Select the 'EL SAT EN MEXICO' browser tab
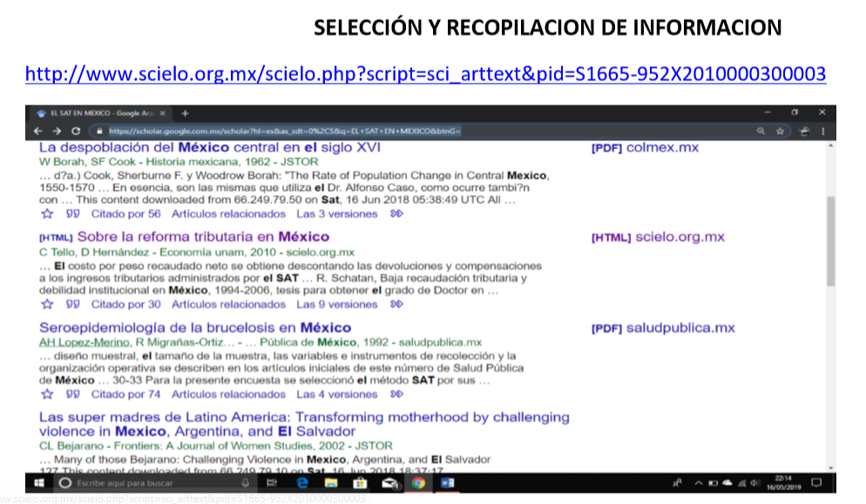866x504 pixels. pyautogui.click(x=96, y=113)
